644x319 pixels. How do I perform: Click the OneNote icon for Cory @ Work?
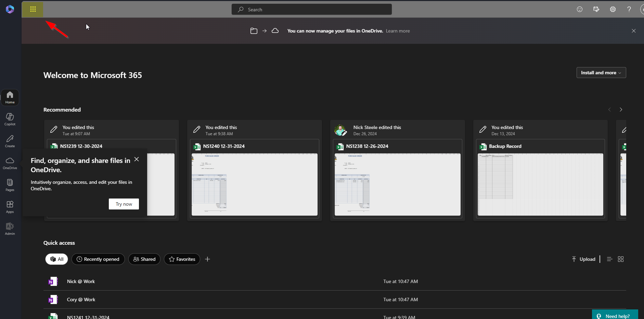(x=53, y=299)
